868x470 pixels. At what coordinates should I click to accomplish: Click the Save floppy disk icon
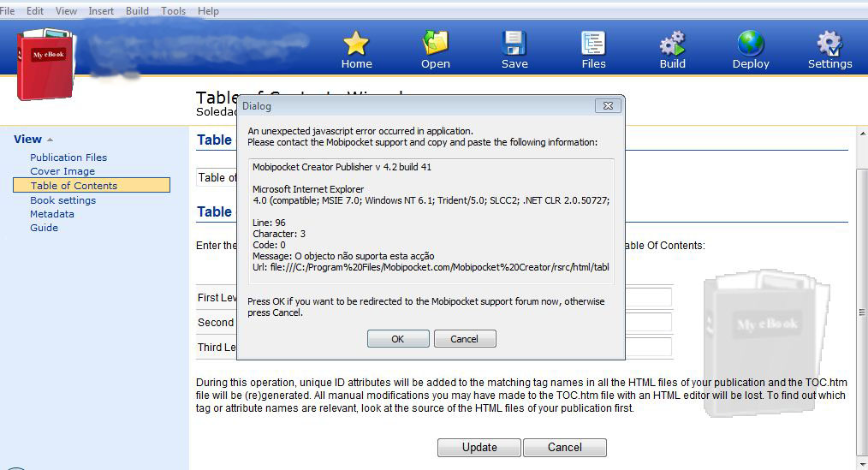[x=514, y=43]
